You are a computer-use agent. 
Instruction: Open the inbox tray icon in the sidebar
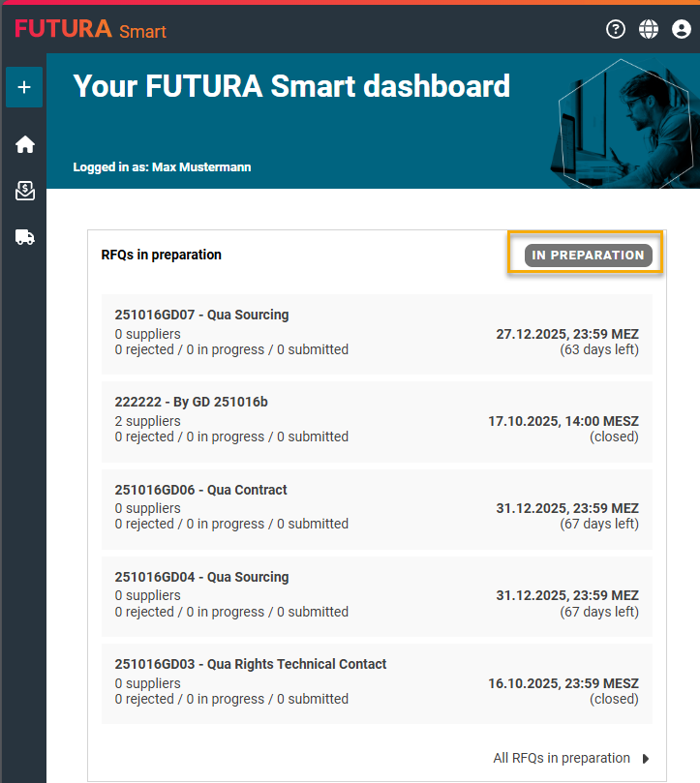25,191
